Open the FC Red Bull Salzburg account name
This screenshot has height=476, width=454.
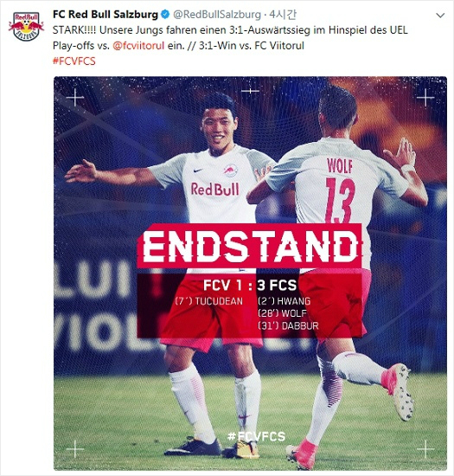point(106,14)
